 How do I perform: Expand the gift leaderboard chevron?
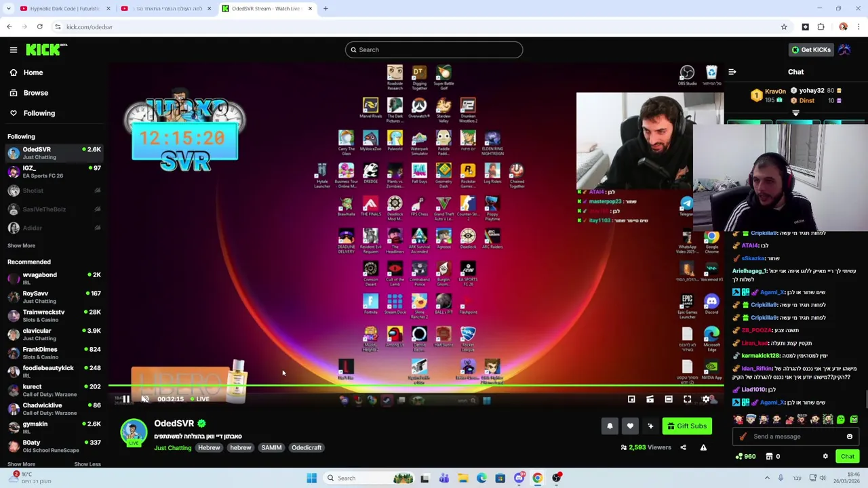795,113
